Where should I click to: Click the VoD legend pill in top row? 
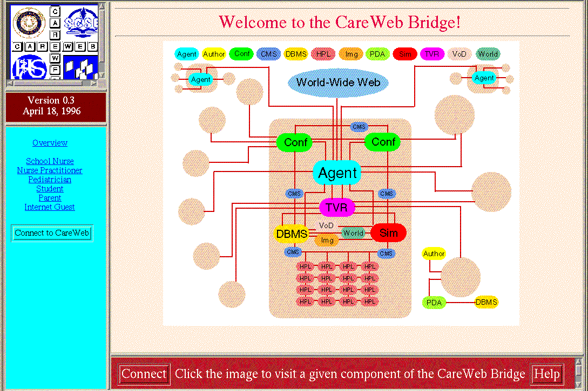459,54
